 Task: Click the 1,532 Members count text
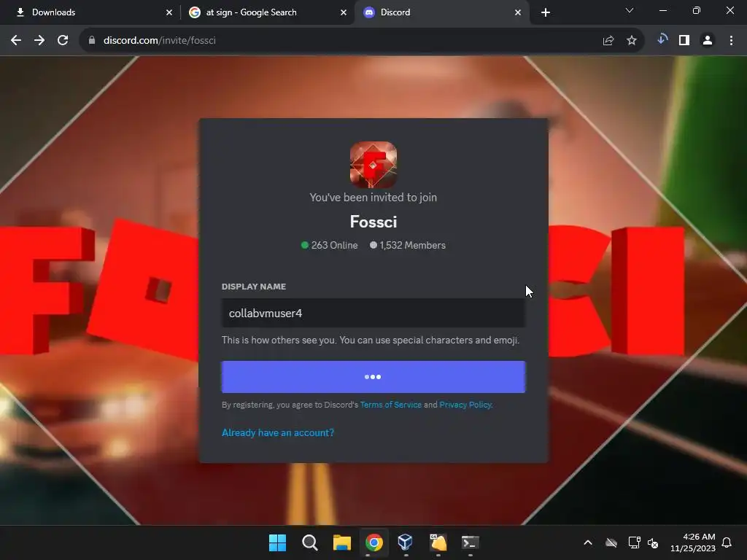pyautogui.click(x=413, y=245)
